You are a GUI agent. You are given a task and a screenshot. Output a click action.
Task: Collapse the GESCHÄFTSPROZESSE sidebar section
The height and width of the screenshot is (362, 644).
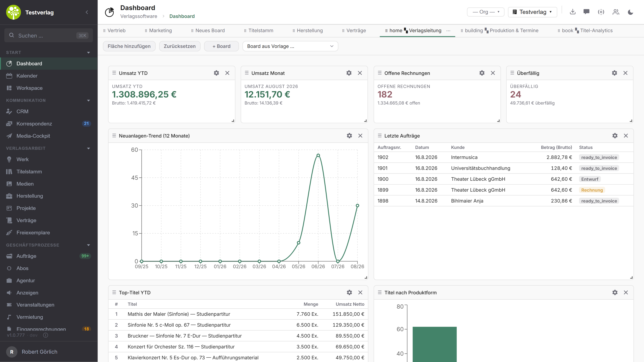click(89, 245)
